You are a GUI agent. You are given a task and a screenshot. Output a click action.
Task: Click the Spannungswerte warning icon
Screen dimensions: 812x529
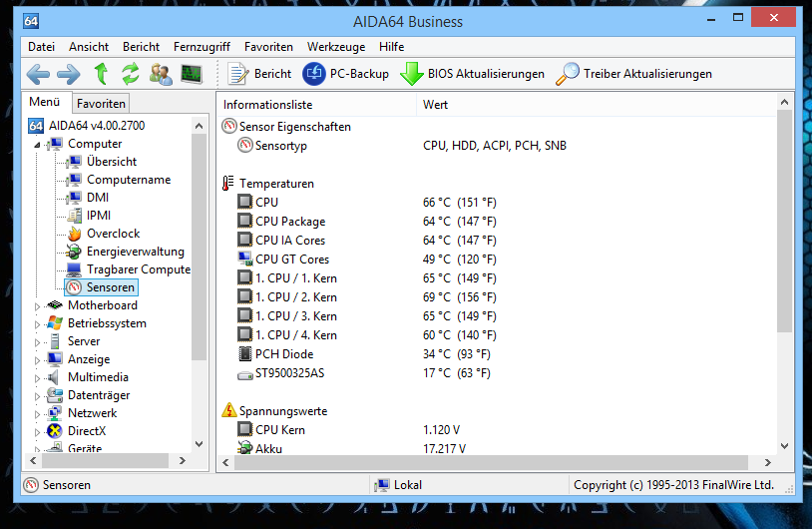click(228, 410)
